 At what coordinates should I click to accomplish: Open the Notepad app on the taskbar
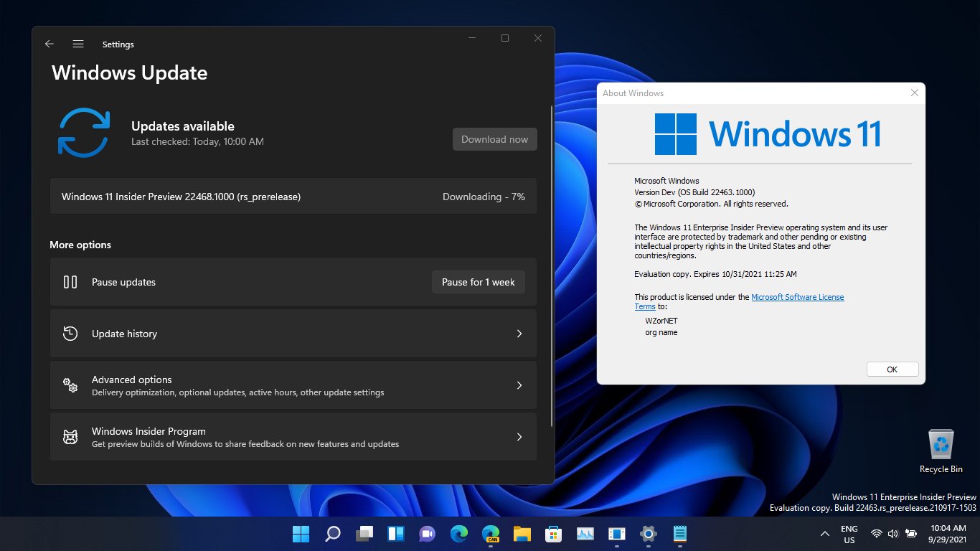tap(680, 534)
